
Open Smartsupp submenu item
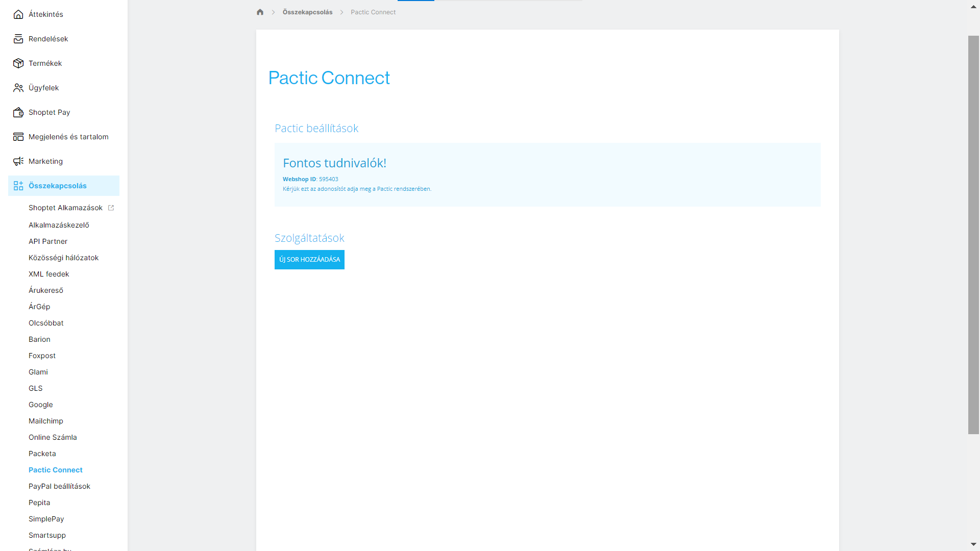[47, 535]
